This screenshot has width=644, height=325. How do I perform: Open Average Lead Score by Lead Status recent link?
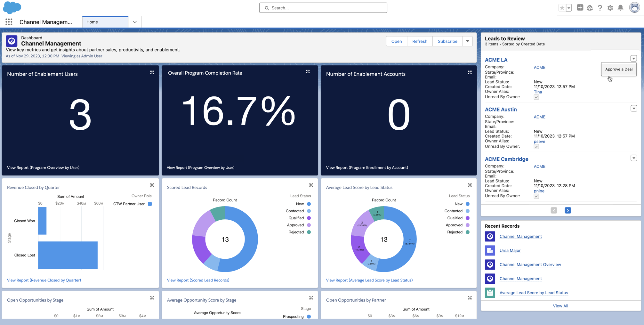pos(534,293)
